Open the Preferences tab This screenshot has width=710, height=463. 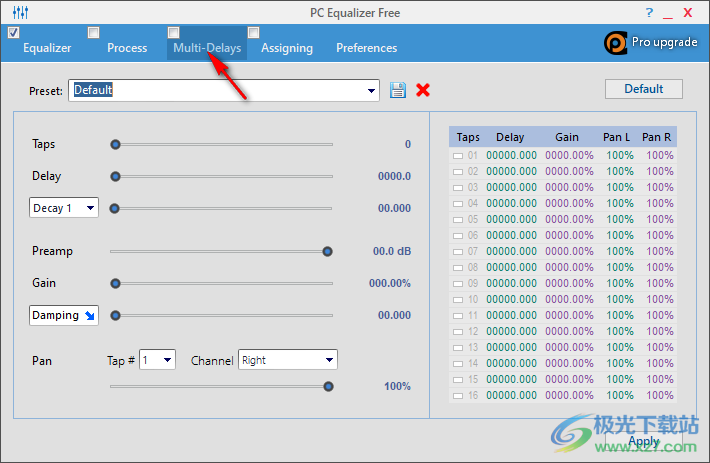click(x=366, y=48)
